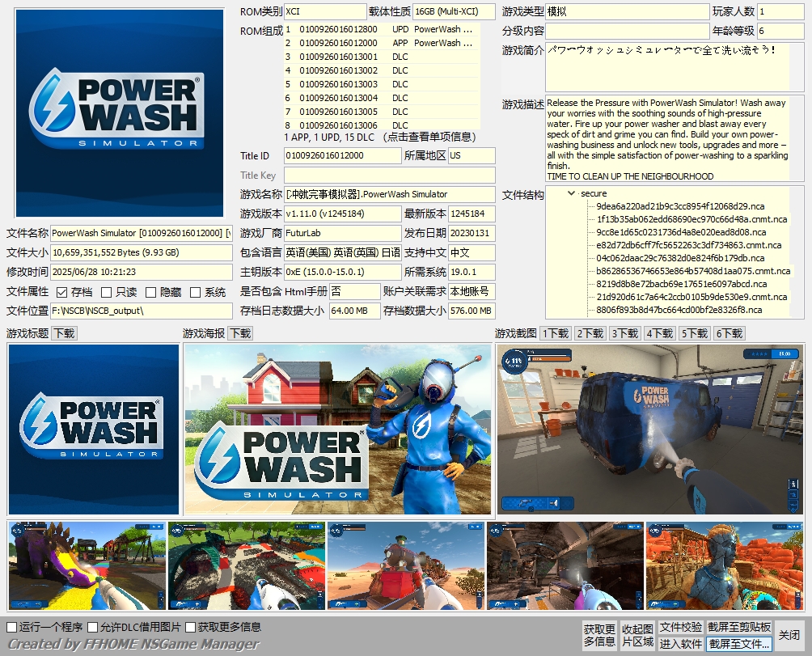The height and width of the screenshot is (656, 812).
Task: Click the 主钥版本 0xE field
Action: click(343, 272)
